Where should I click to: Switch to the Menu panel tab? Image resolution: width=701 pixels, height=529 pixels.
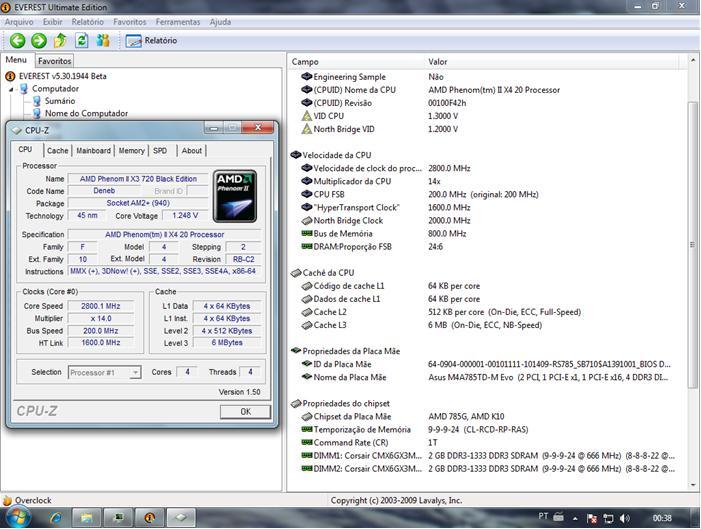[x=16, y=60]
